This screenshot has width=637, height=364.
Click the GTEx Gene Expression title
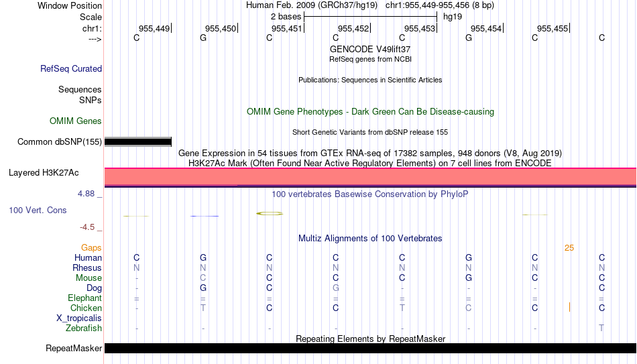(x=370, y=153)
